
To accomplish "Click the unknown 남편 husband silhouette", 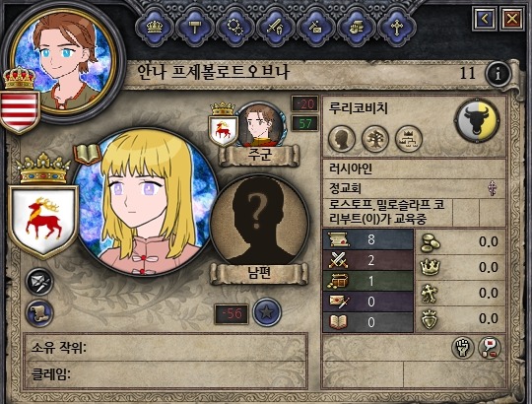I will point(259,221).
